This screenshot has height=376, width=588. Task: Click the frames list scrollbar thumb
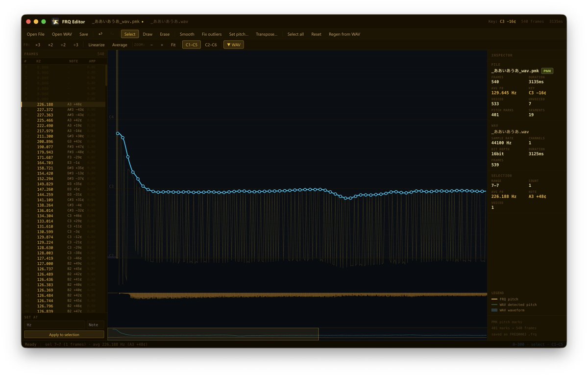[x=106, y=75]
